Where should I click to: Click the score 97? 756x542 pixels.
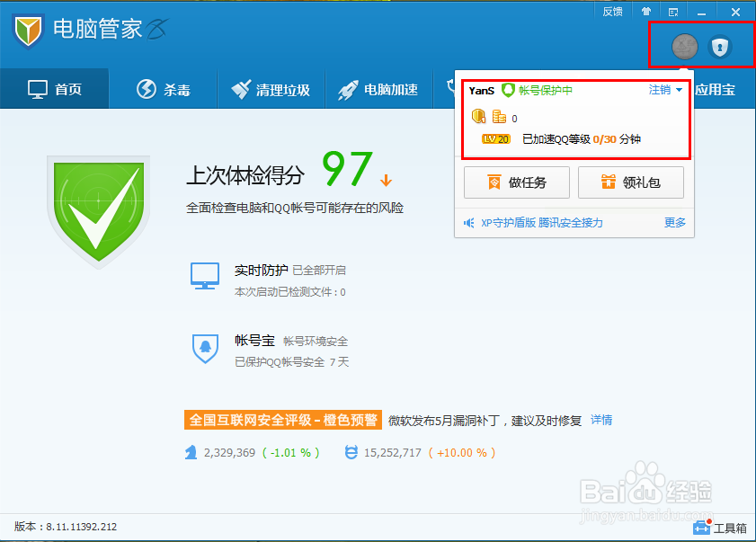347,168
